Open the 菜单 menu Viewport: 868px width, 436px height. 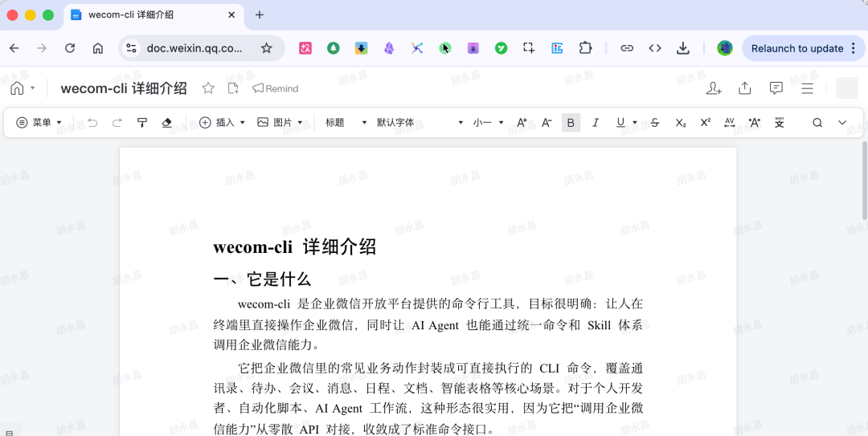click(x=39, y=123)
